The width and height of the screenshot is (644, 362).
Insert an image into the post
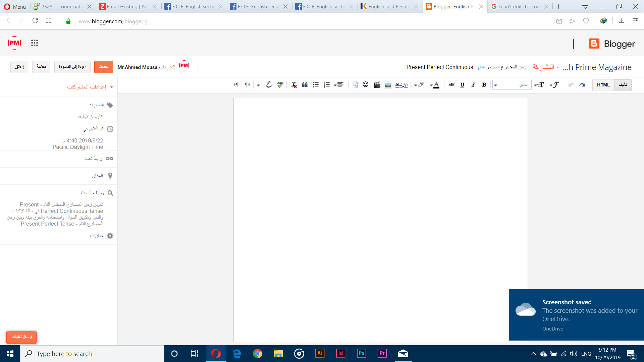388,85
